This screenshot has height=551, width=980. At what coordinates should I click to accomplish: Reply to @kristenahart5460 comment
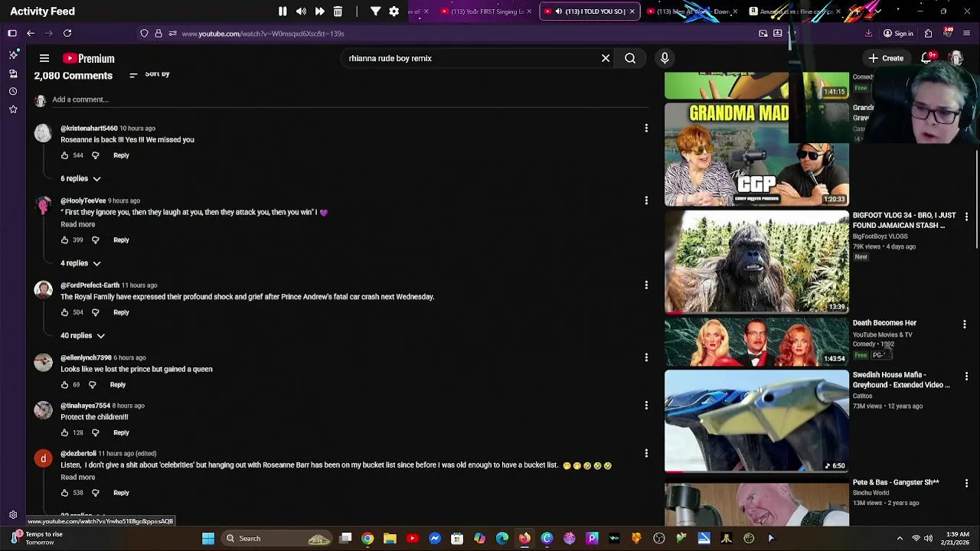(x=121, y=155)
